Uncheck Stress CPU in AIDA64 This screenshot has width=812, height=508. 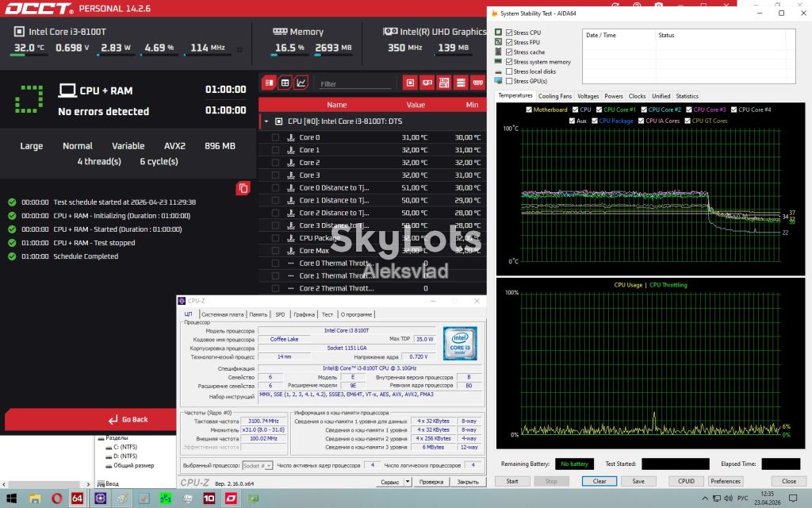[x=509, y=33]
